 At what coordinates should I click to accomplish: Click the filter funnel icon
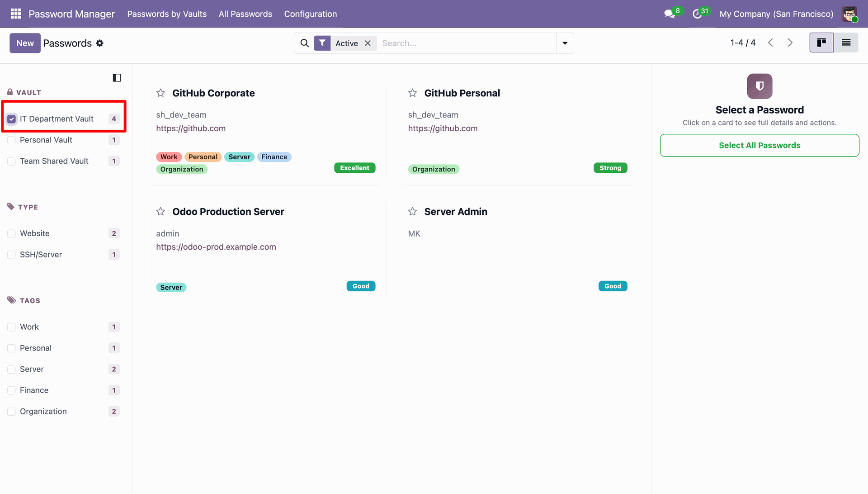(x=322, y=43)
